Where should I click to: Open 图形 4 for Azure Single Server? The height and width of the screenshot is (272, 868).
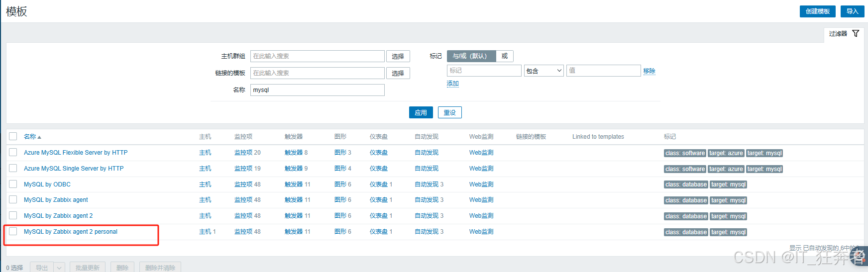pyautogui.click(x=340, y=169)
